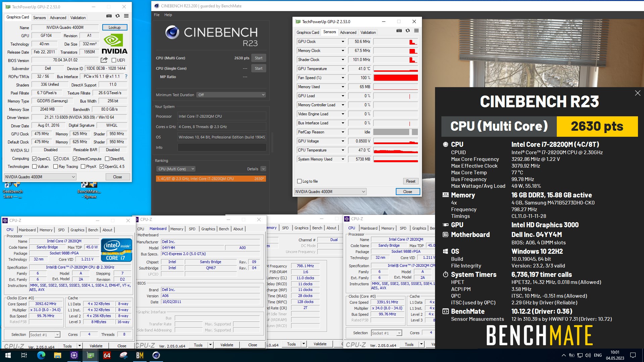Click the Fan Speed red graph bar
This screenshot has width=644, height=362.
(395, 78)
